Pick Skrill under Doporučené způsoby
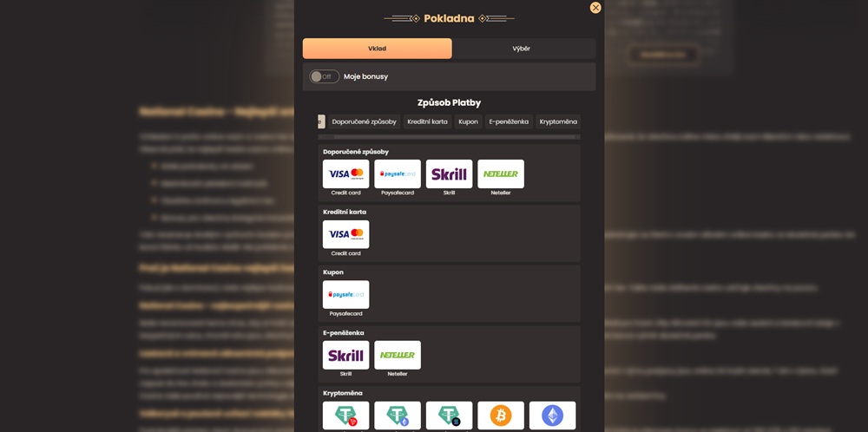This screenshot has width=868, height=432. point(449,173)
